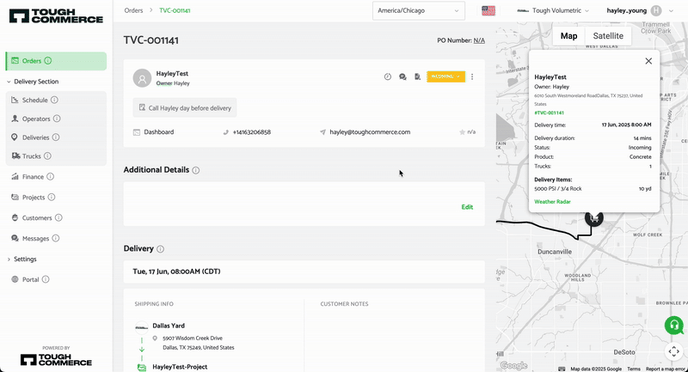Click Edit in Additional Details
The image size is (688, 372).
pos(467,207)
